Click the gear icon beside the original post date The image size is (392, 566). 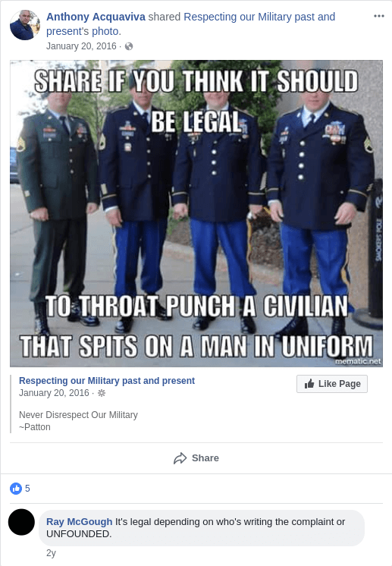click(x=102, y=393)
